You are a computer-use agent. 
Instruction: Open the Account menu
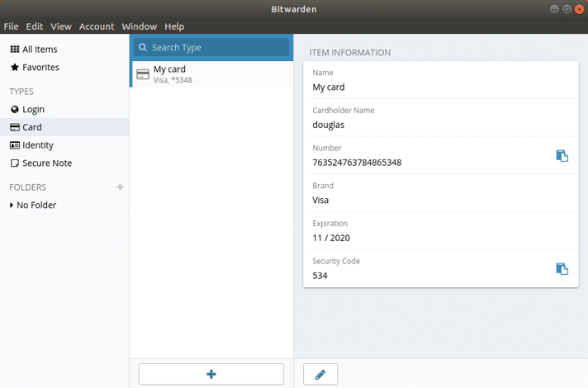(x=97, y=26)
